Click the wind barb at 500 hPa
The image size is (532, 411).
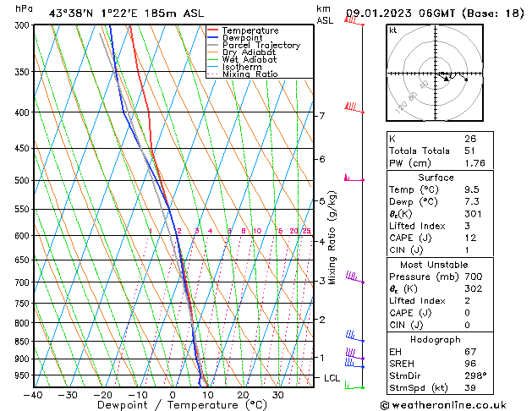(x=350, y=178)
